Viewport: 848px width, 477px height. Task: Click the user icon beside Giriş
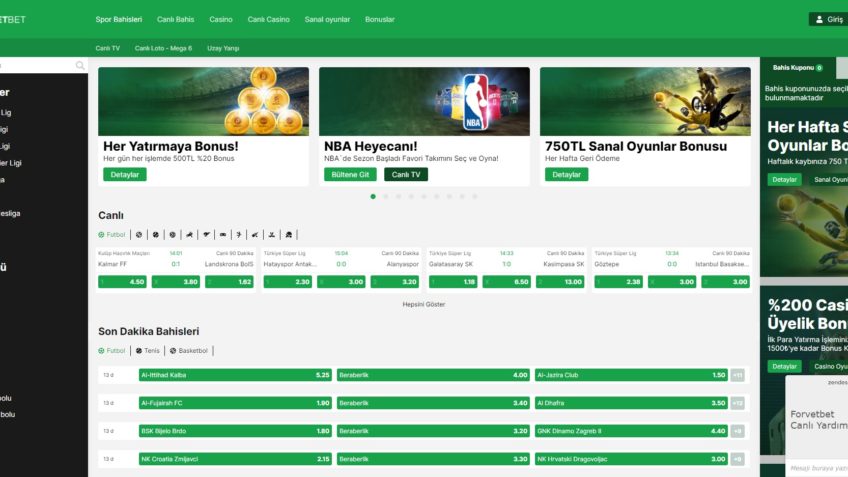tap(820, 19)
